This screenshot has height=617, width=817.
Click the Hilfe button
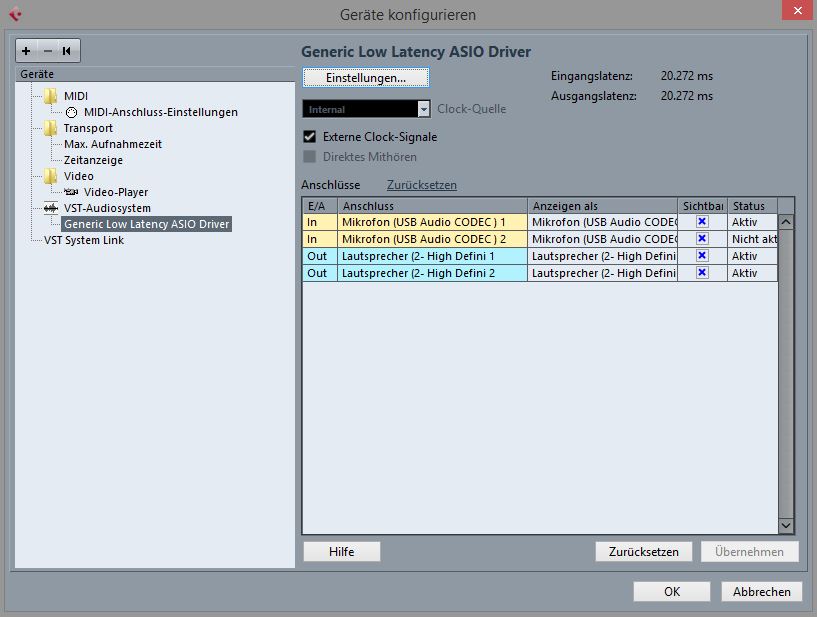pyautogui.click(x=342, y=552)
